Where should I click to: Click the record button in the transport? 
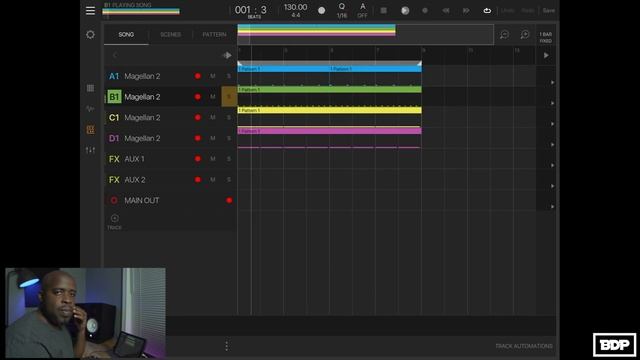425,11
